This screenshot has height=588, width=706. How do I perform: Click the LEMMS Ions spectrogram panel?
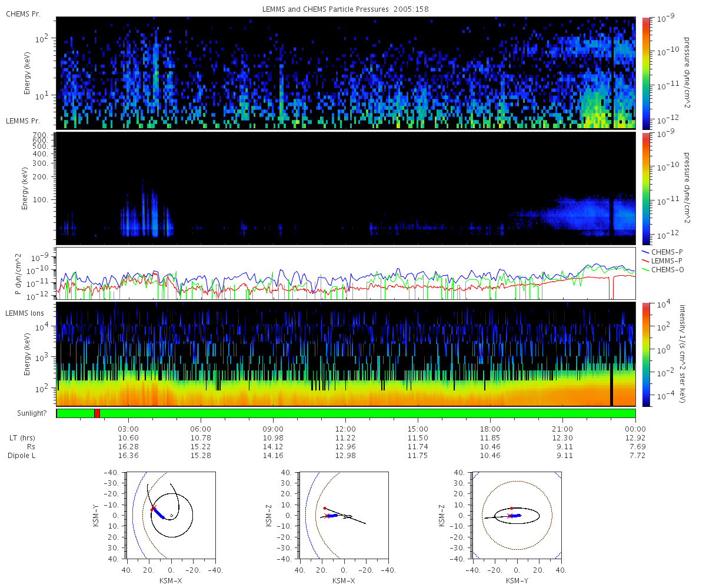[346, 355]
